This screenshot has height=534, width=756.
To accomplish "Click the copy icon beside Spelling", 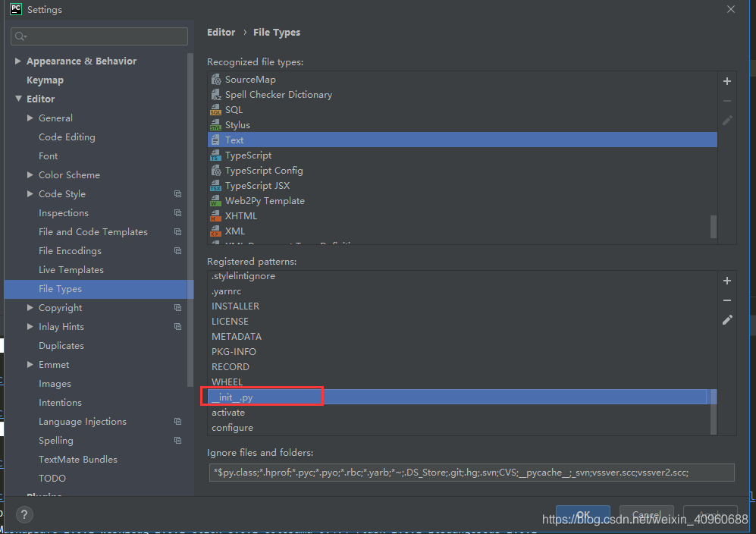I will [x=178, y=441].
